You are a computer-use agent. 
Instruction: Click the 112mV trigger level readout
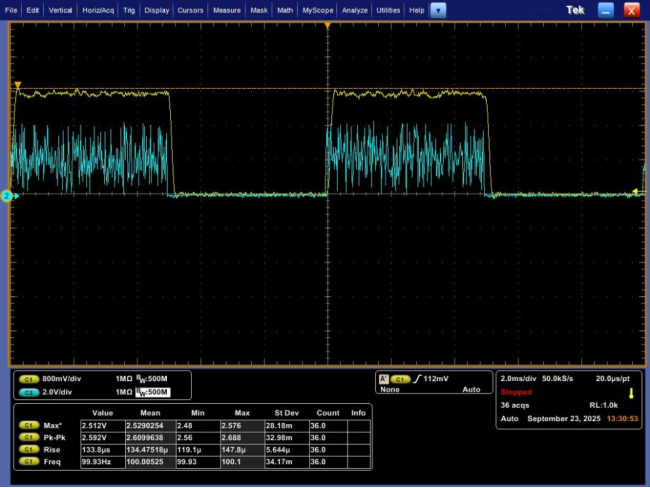click(x=436, y=379)
